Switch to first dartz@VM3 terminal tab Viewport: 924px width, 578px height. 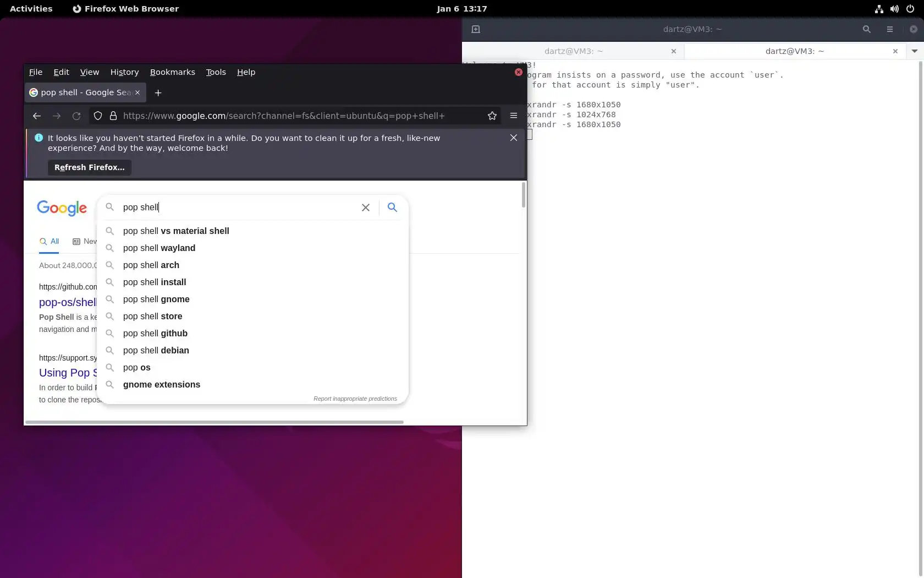pyautogui.click(x=573, y=51)
